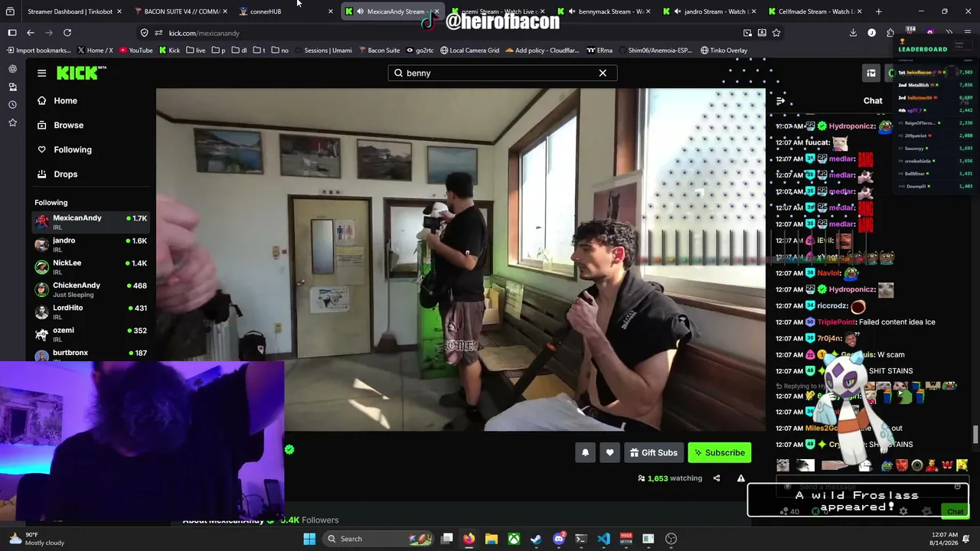Open a new browser tab with plus

point(878,11)
